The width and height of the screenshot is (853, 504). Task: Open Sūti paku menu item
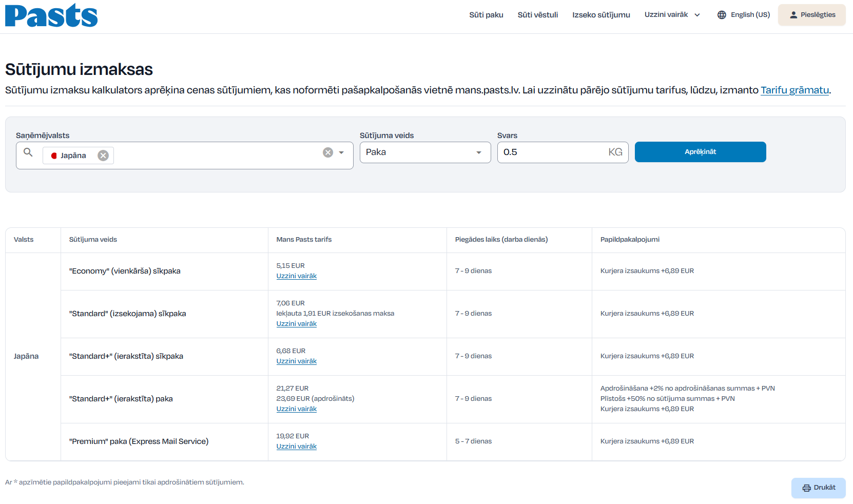(x=486, y=15)
